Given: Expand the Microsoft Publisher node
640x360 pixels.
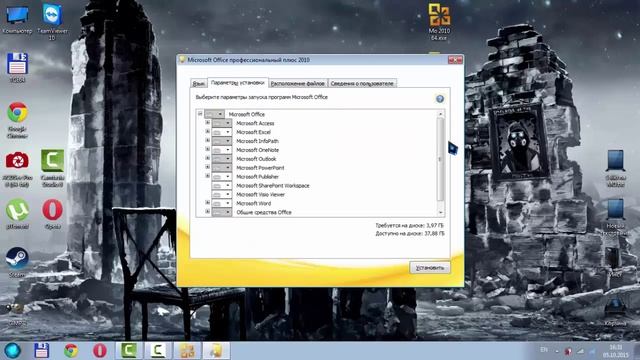Looking at the screenshot, I should coord(207,176).
